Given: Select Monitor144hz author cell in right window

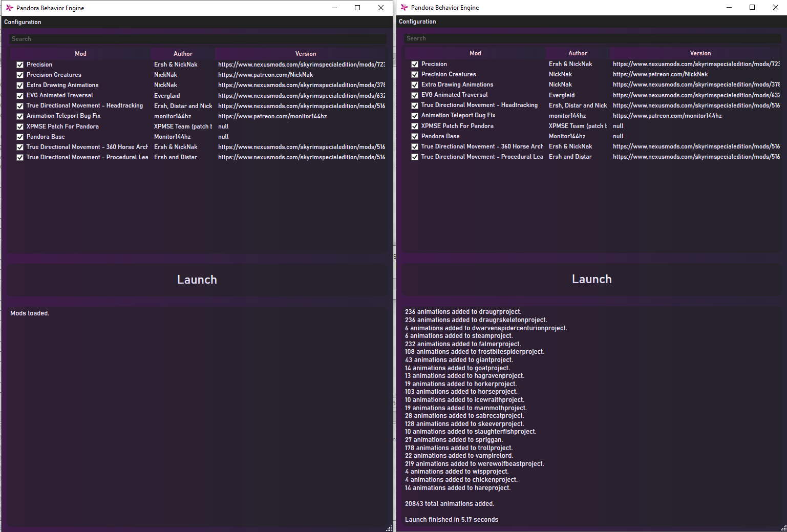Looking at the screenshot, I should point(567,136).
